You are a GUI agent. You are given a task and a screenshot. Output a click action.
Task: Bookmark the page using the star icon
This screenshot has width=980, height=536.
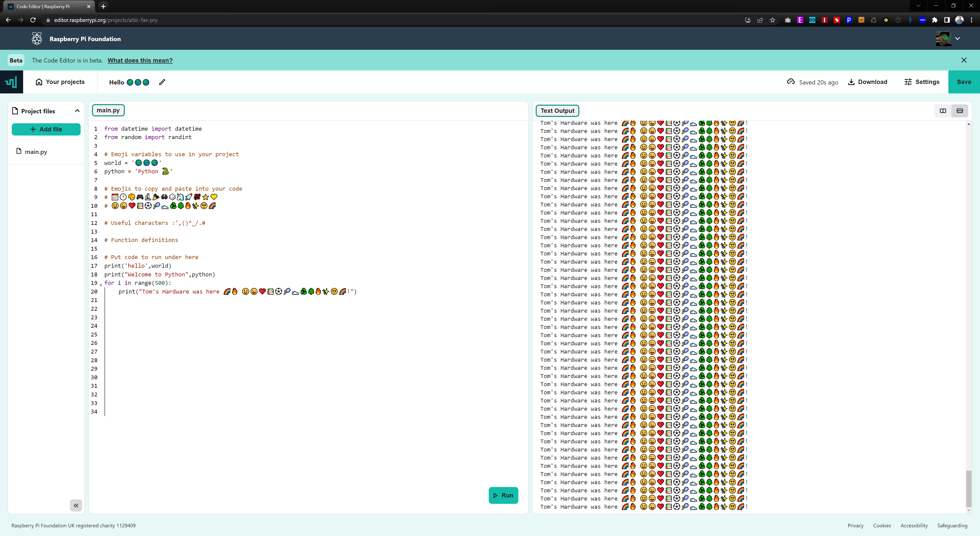pyautogui.click(x=772, y=20)
